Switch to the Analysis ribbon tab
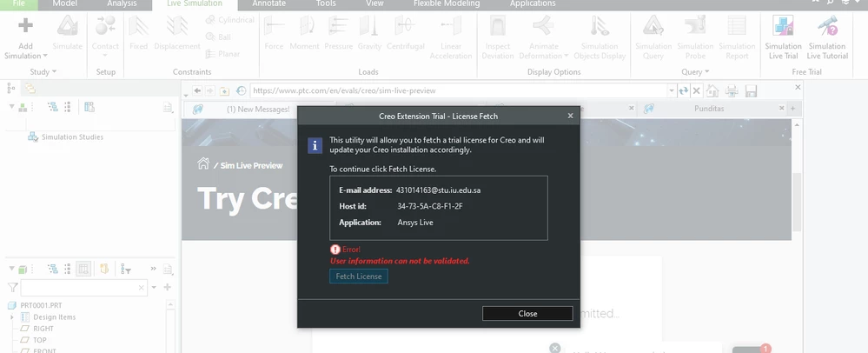Viewport: 868px width, 353px height. (122, 3)
